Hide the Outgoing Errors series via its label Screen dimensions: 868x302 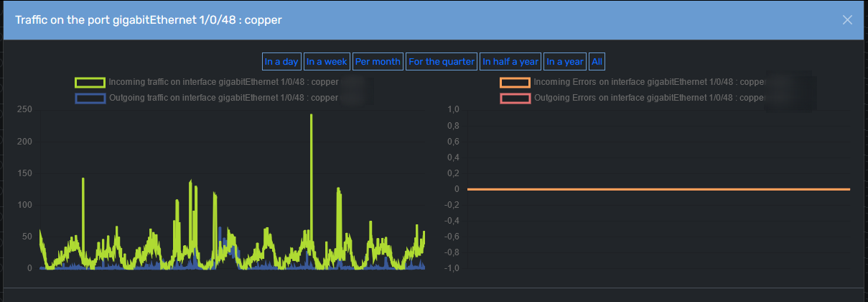coord(650,98)
